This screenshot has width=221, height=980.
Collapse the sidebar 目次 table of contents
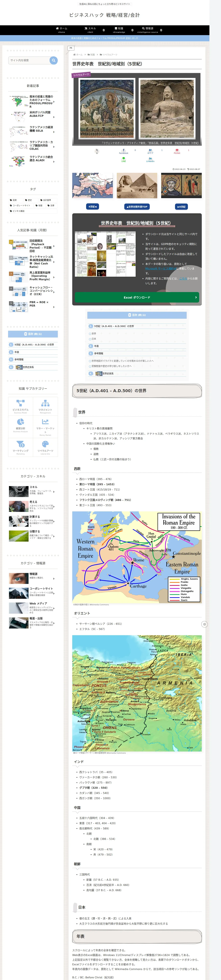(x=33, y=334)
